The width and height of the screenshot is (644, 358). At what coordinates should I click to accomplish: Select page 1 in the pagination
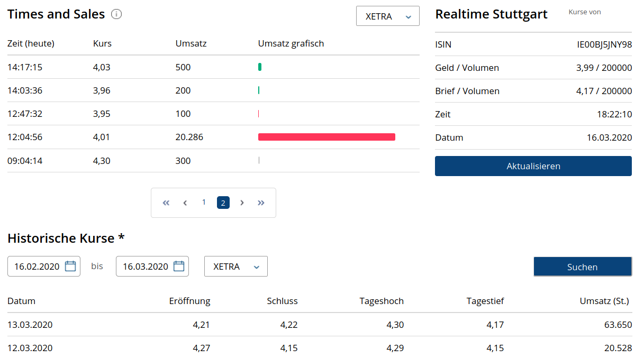tap(204, 203)
